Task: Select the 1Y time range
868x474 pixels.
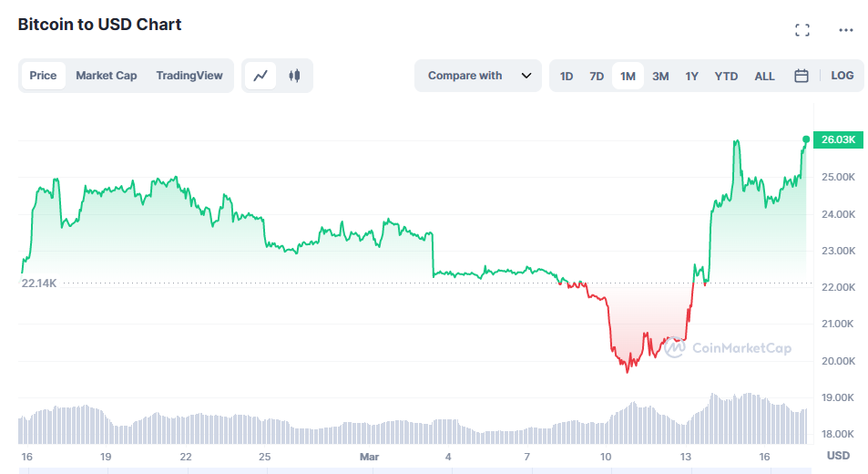Action: [692, 76]
